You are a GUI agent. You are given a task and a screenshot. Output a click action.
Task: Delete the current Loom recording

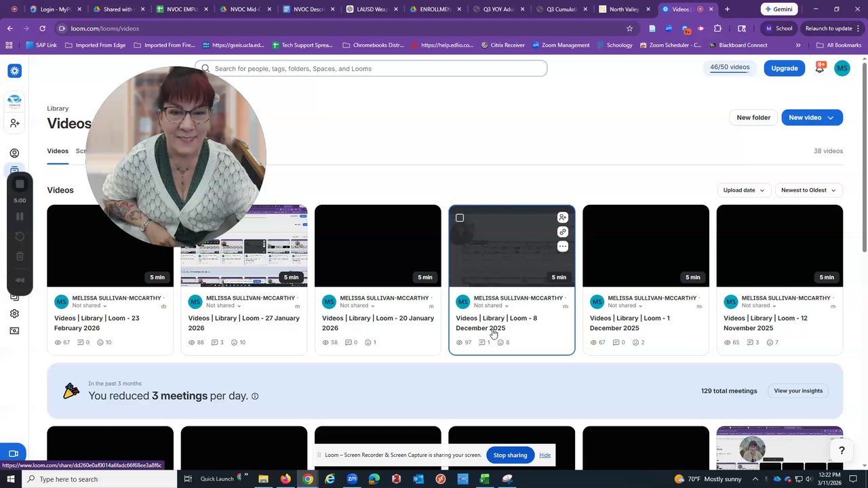pyautogui.click(x=20, y=256)
